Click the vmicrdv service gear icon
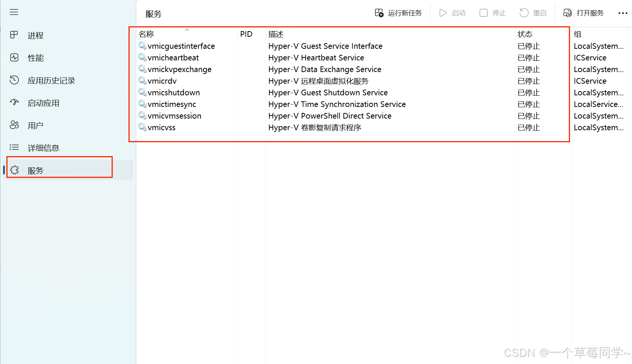The height and width of the screenshot is (364, 632). [x=142, y=81]
